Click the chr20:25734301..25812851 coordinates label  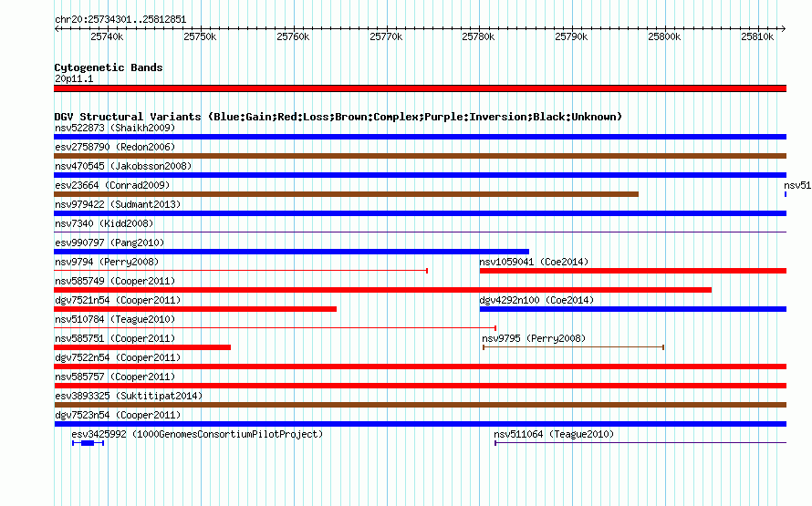click(120, 19)
